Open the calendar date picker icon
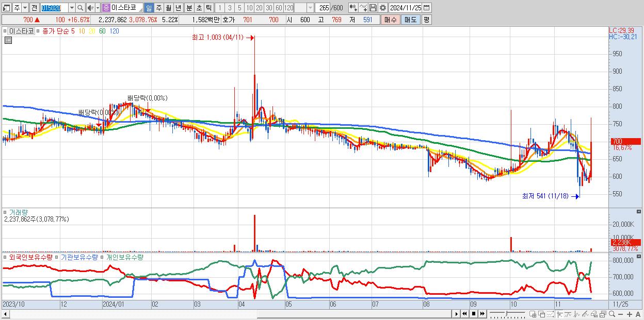The width and height of the screenshot is (644, 320). [x=426, y=8]
